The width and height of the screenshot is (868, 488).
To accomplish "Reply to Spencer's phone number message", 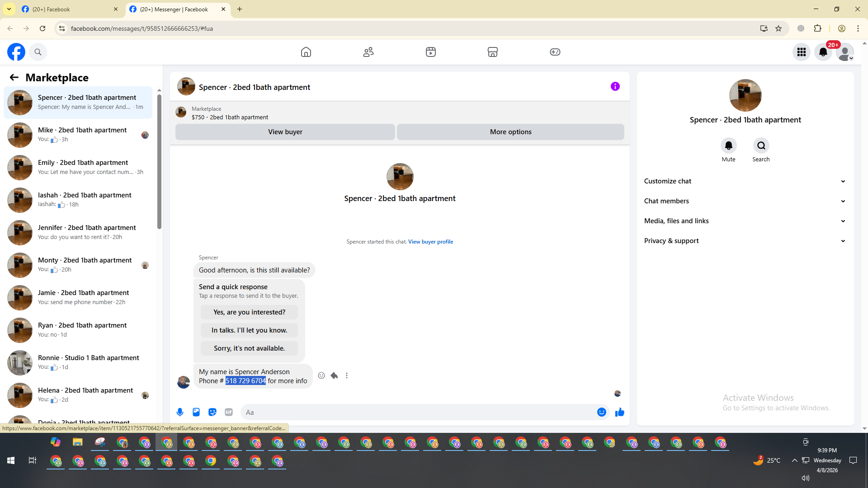I will coord(334,375).
